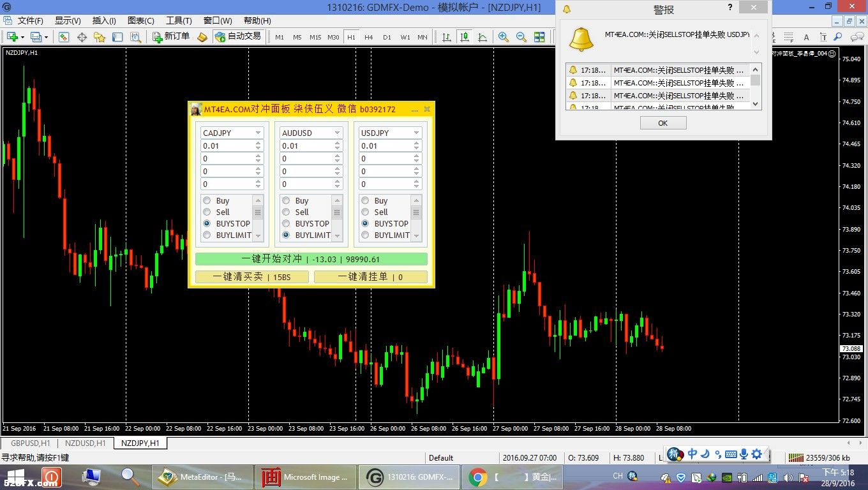This screenshot has height=490, width=868.
Task: Click the USDJPY 0.01 lot size stepper
Action: 416,145
